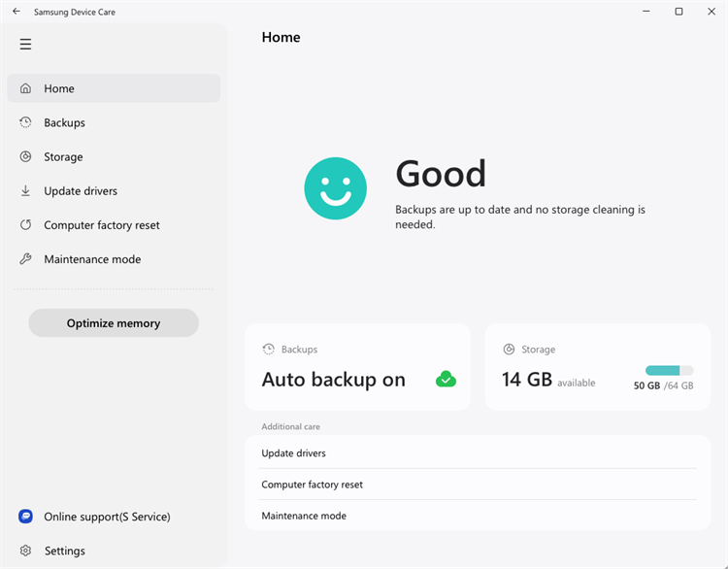728x569 pixels.
Task: Click the Storage disc icon in sidebar
Action: [25, 156]
